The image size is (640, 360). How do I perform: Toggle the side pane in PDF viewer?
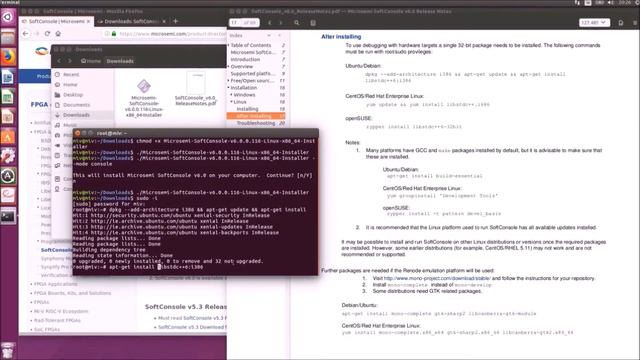(x=313, y=23)
